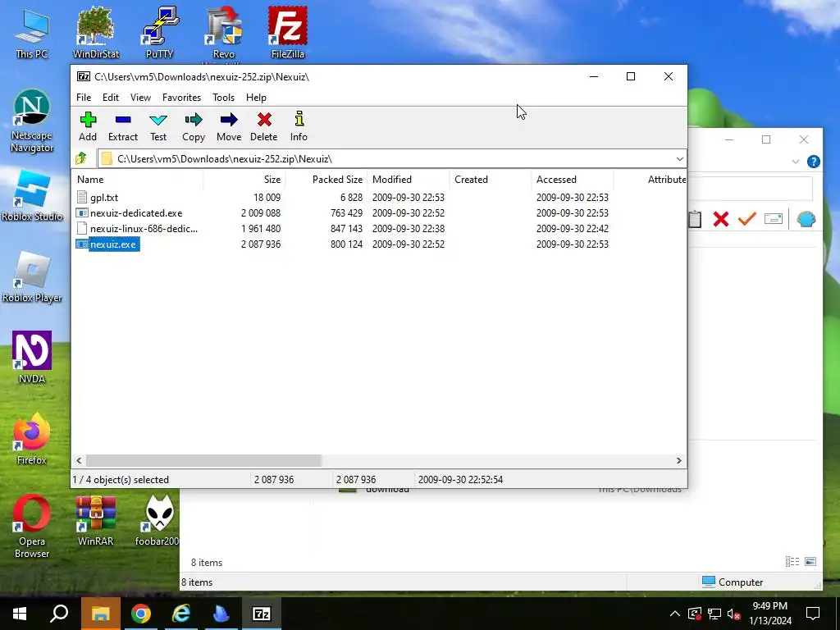Click the Roblox Studio desktop icon

click(x=32, y=195)
